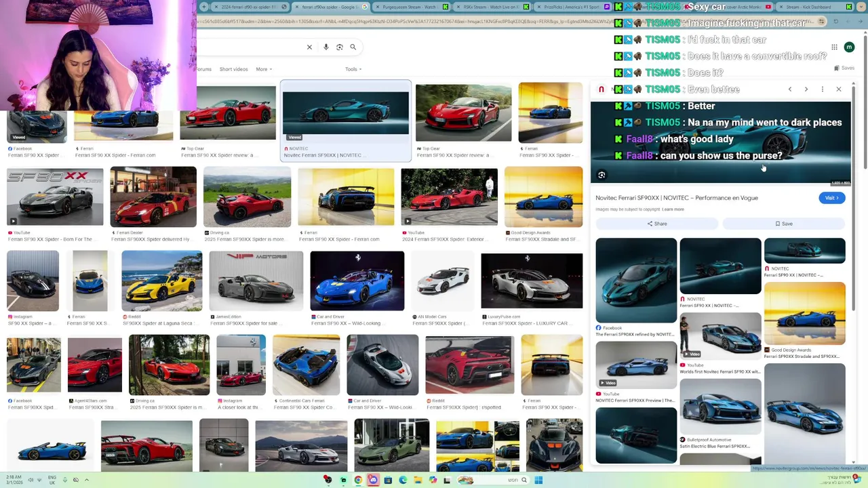Viewport: 868px width, 488px height.
Task: Open Bulletproof Automotive Satin Electric Blue image
Action: (x=720, y=406)
